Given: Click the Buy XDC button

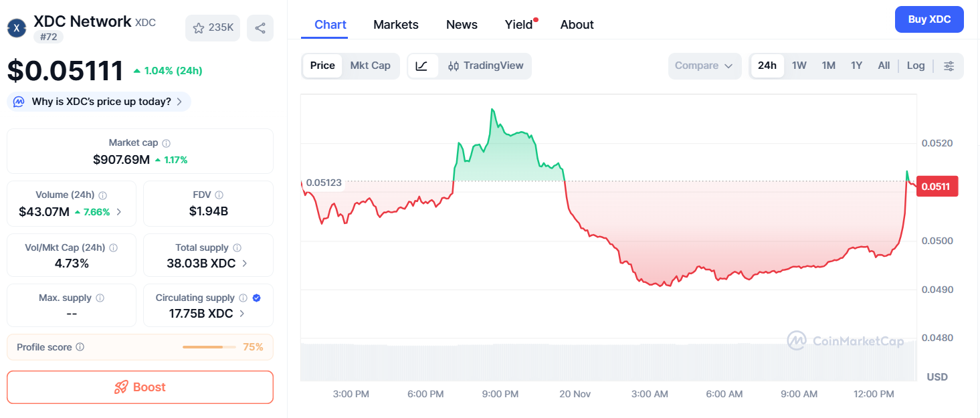Looking at the screenshot, I should 928,19.
